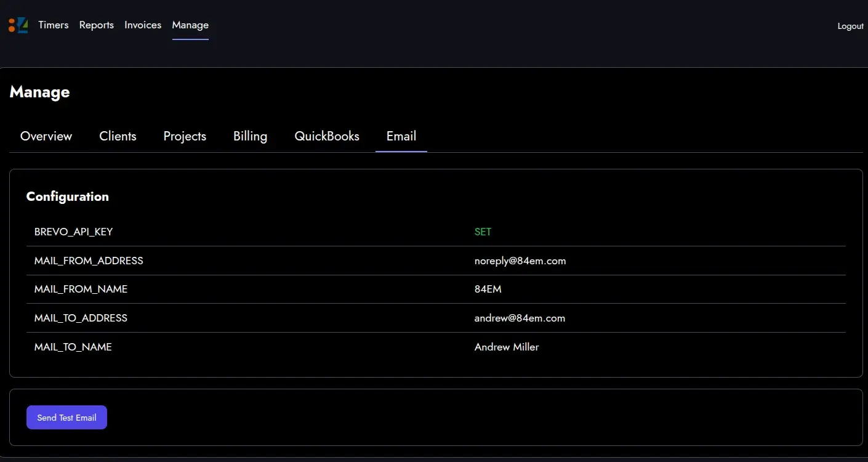This screenshot has height=462, width=868.
Task: Open Invoices in the top navigation
Action: pos(143,25)
